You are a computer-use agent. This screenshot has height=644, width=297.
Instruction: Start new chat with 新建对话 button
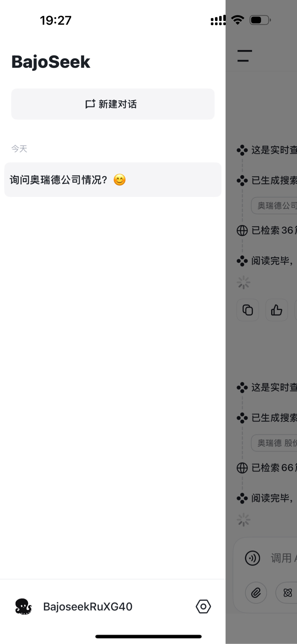tap(113, 104)
